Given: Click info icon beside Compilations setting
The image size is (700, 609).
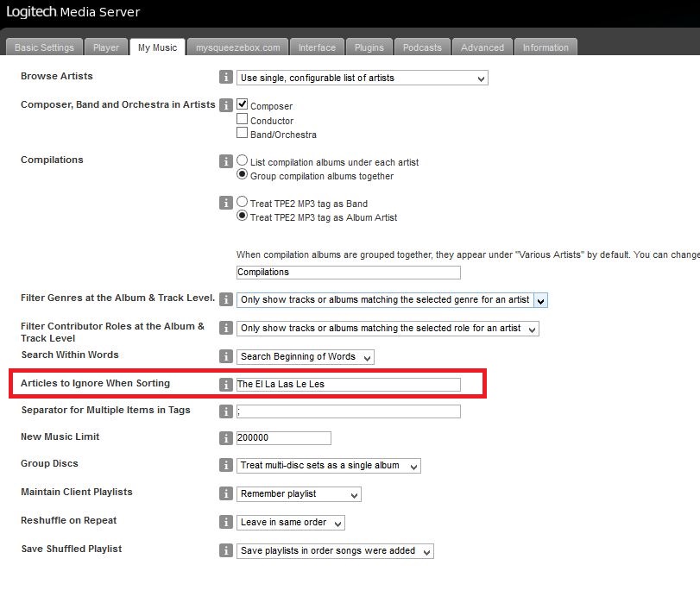Looking at the screenshot, I should pyautogui.click(x=226, y=161).
